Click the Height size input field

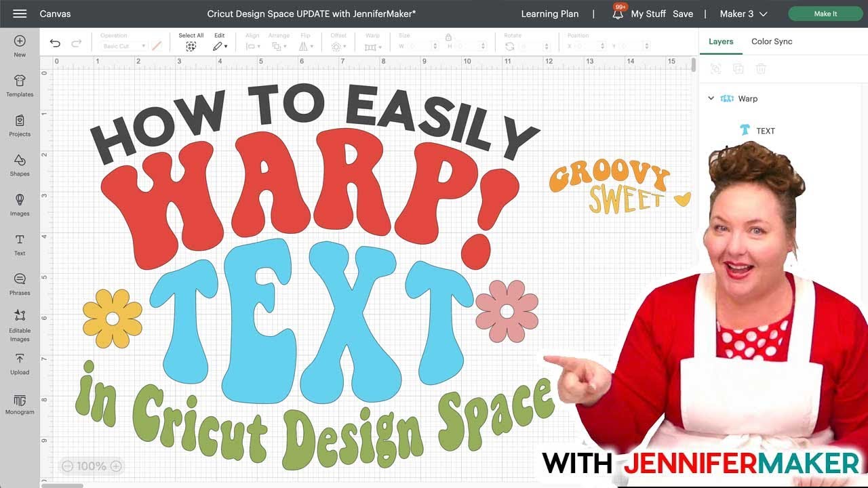click(x=472, y=46)
